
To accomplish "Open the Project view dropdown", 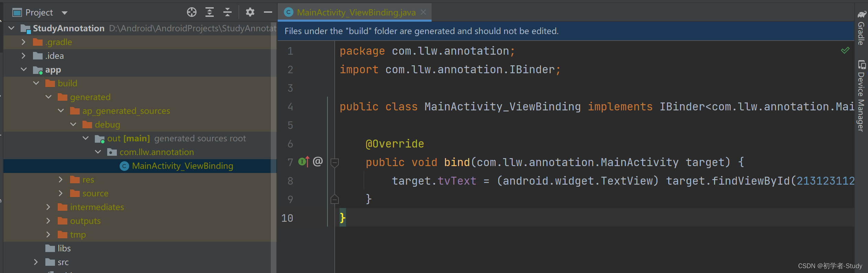I will pyautogui.click(x=65, y=13).
